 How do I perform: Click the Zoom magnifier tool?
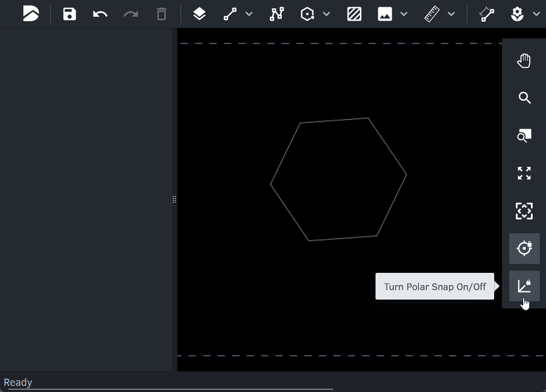[x=524, y=98]
